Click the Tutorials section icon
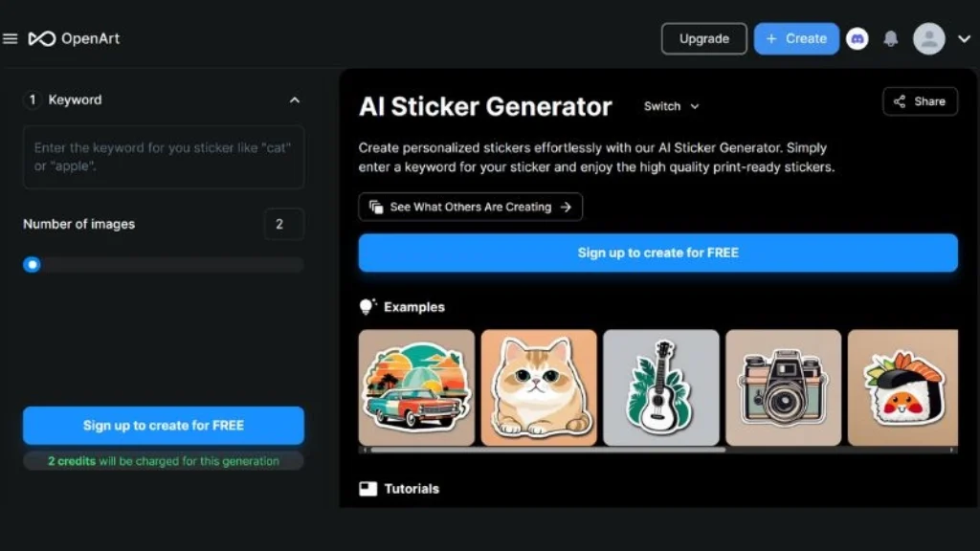This screenshot has width=980, height=551. 368,489
